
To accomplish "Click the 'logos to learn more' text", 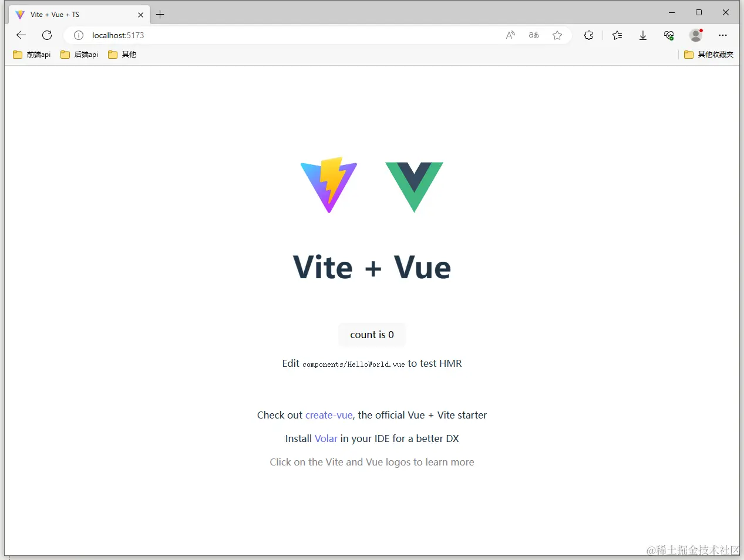I will click(430, 462).
